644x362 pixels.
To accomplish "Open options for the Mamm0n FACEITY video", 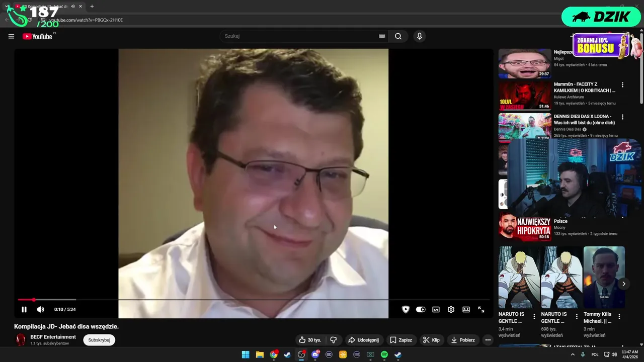I will [622, 85].
